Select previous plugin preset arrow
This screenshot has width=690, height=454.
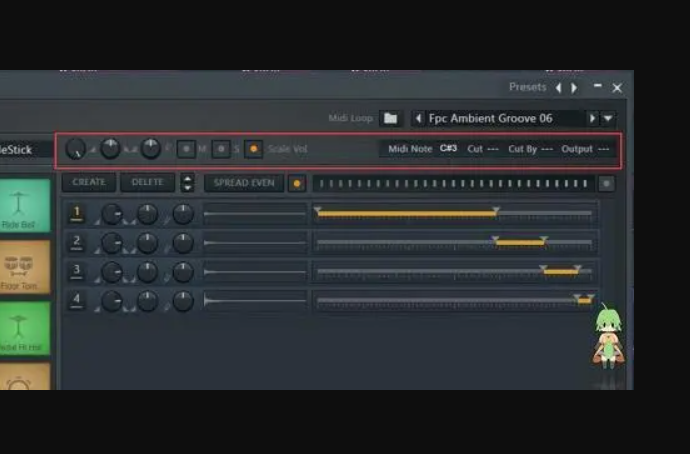click(559, 88)
